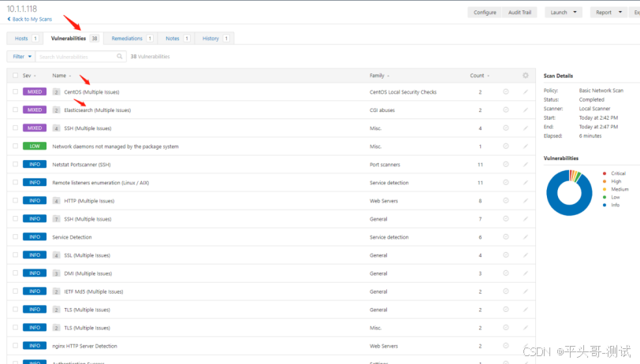Image resolution: width=640 pixels, height=364 pixels.
Task: Check the nginx HTTP Server Detection checkbox
Action: [x=15, y=346]
